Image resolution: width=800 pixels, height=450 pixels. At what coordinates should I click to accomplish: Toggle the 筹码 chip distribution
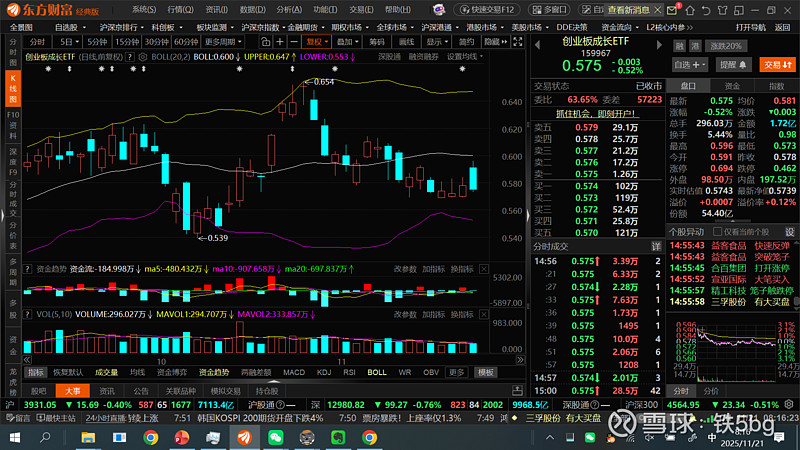377,42
